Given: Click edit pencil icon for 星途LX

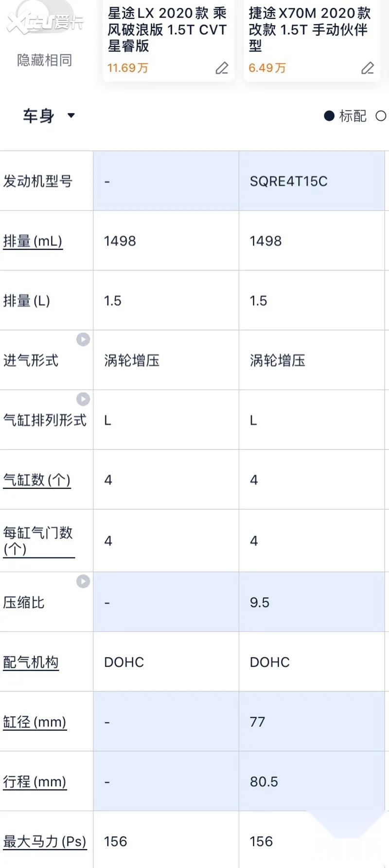Looking at the screenshot, I should click(222, 68).
